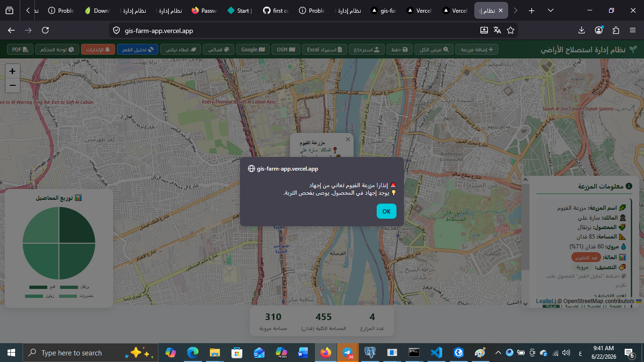Click the استيراد Excel import button
644x362 pixels.
tap(325, 49)
